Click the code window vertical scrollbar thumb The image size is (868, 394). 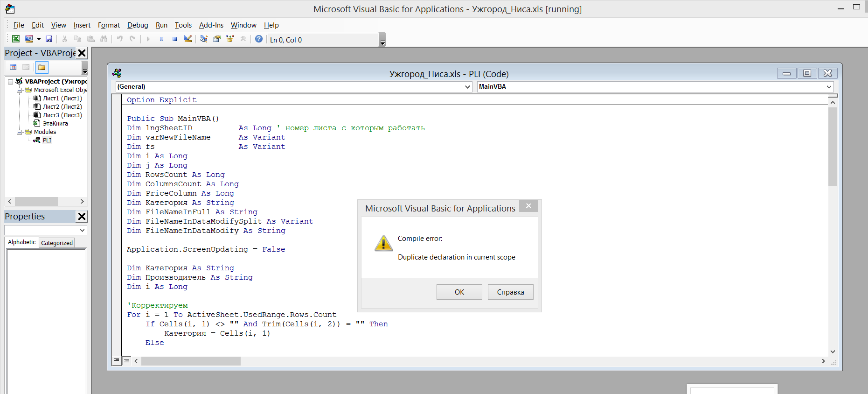click(833, 147)
